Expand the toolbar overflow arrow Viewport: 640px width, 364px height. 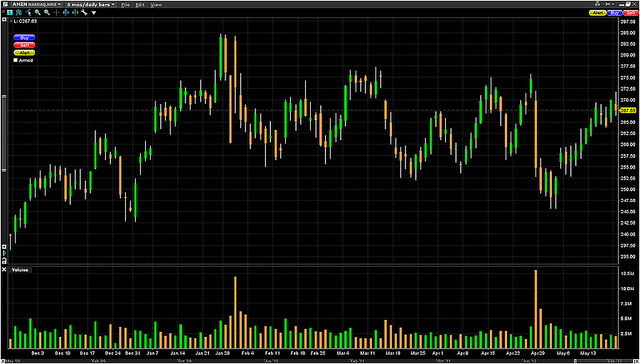click(94, 13)
